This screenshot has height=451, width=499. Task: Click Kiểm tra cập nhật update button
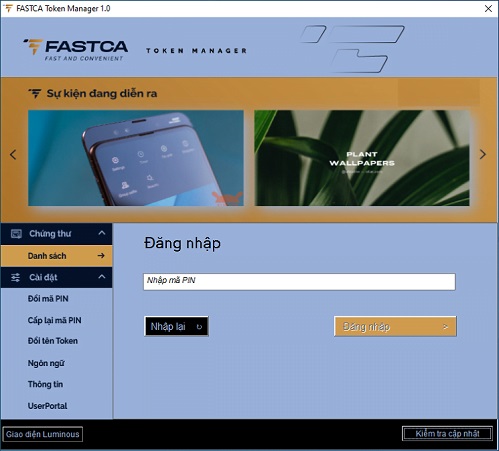(447, 434)
